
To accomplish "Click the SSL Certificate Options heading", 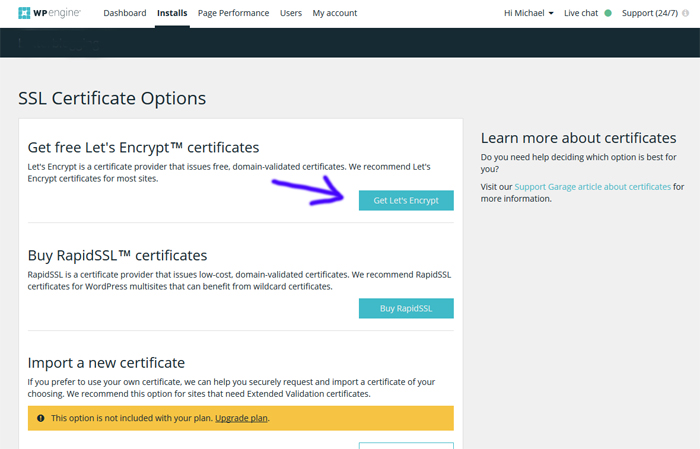I will (x=112, y=98).
